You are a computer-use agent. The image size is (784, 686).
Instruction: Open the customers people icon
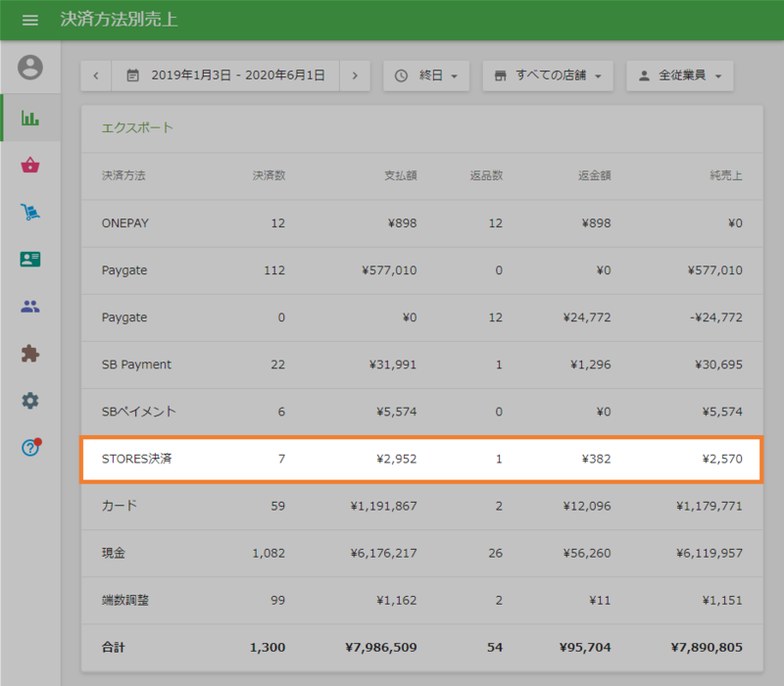pyautogui.click(x=30, y=306)
